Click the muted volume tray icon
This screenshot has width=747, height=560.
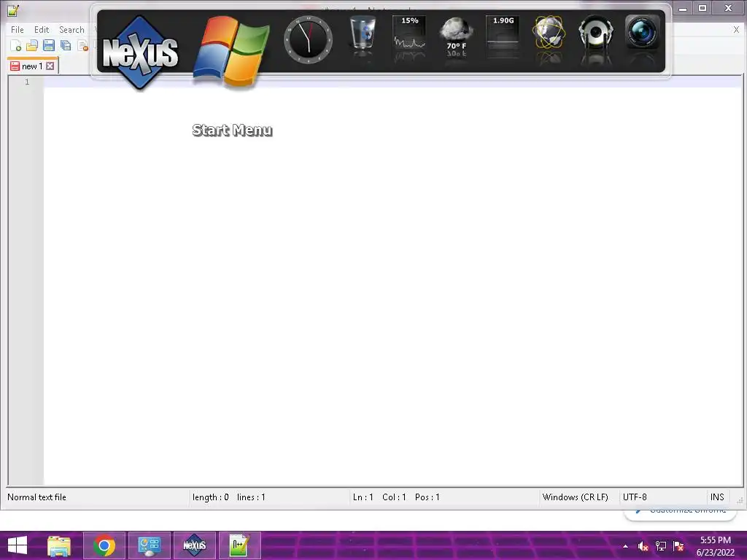click(x=643, y=546)
